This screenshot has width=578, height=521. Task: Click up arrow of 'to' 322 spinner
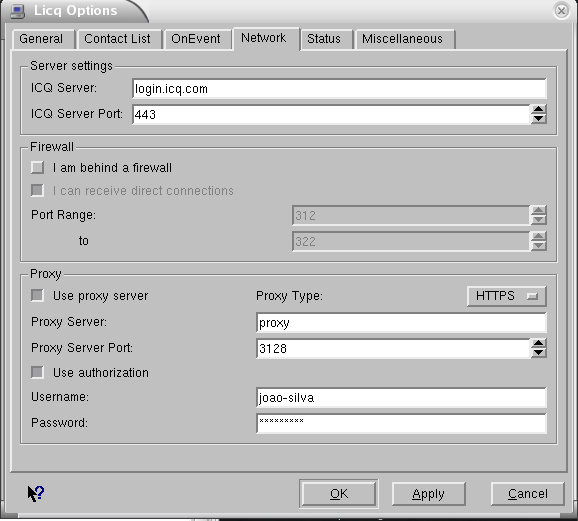pos(539,236)
